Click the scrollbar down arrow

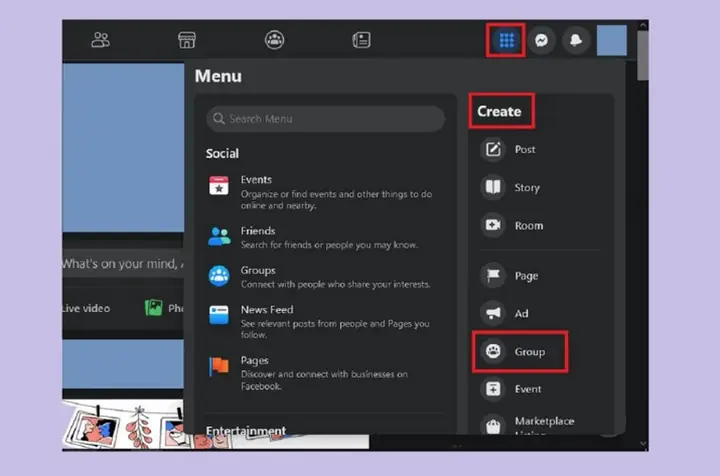click(643, 444)
